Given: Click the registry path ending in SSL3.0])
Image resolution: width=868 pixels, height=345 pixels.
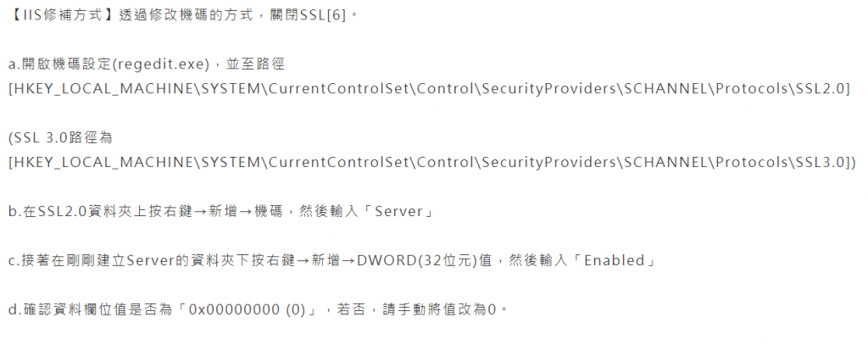Looking at the screenshot, I should pos(432,162).
